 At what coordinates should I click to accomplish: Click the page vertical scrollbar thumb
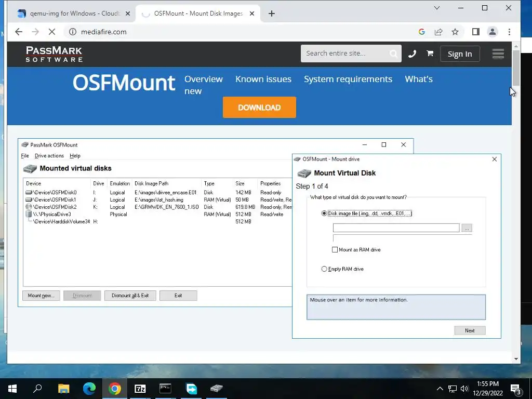click(x=516, y=68)
